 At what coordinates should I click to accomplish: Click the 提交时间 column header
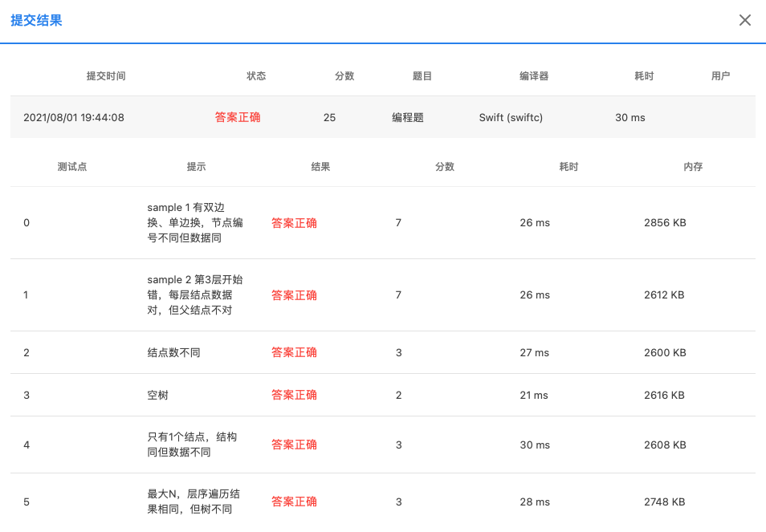106,76
